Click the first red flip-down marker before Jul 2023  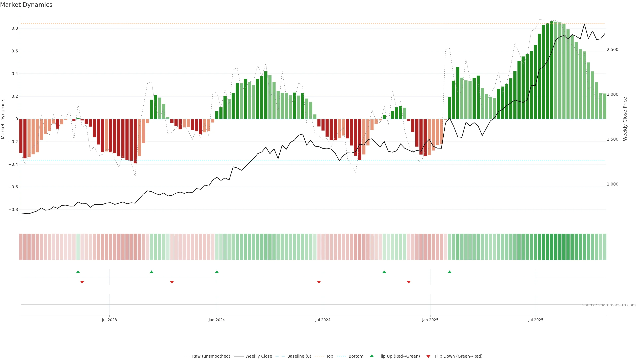(82, 282)
